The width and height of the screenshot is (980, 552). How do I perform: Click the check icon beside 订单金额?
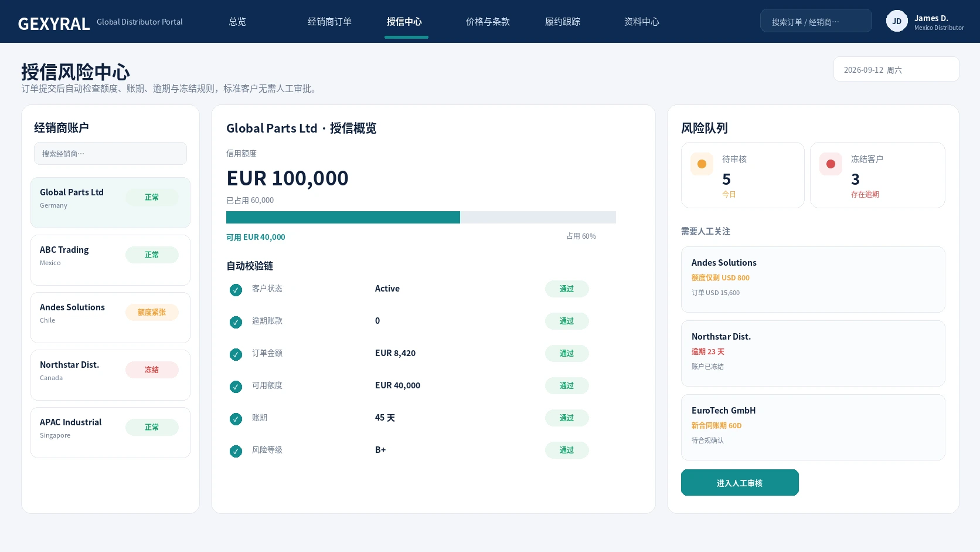point(236,354)
